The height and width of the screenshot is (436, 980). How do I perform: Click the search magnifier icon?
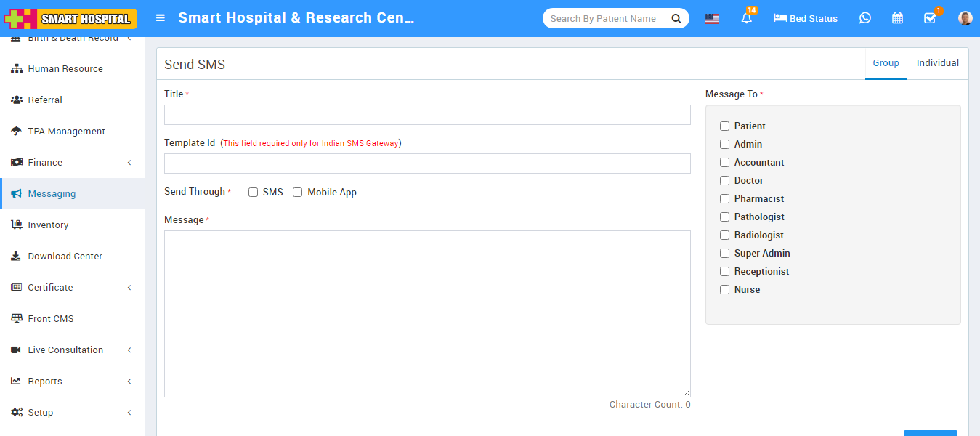[676, 19]
